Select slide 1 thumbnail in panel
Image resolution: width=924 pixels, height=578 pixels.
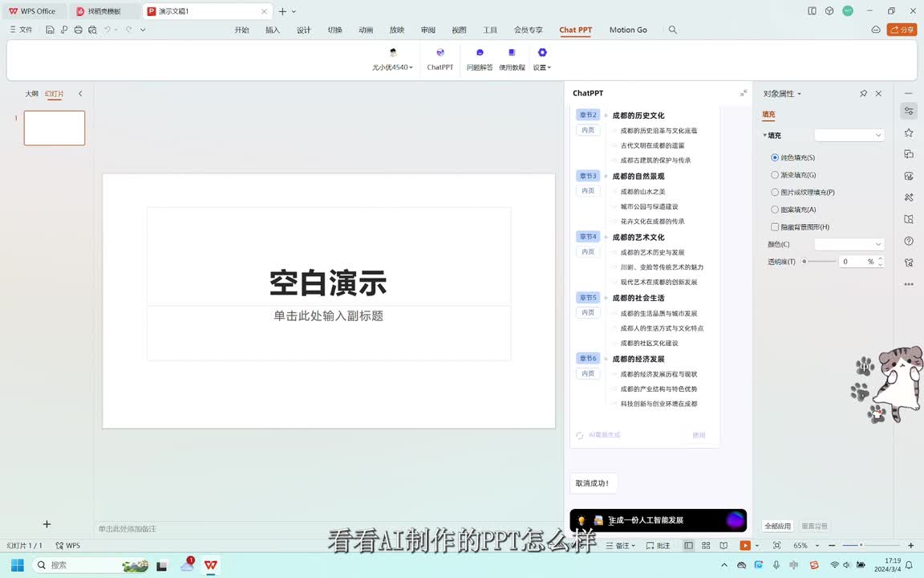click(x=55, y=128)
